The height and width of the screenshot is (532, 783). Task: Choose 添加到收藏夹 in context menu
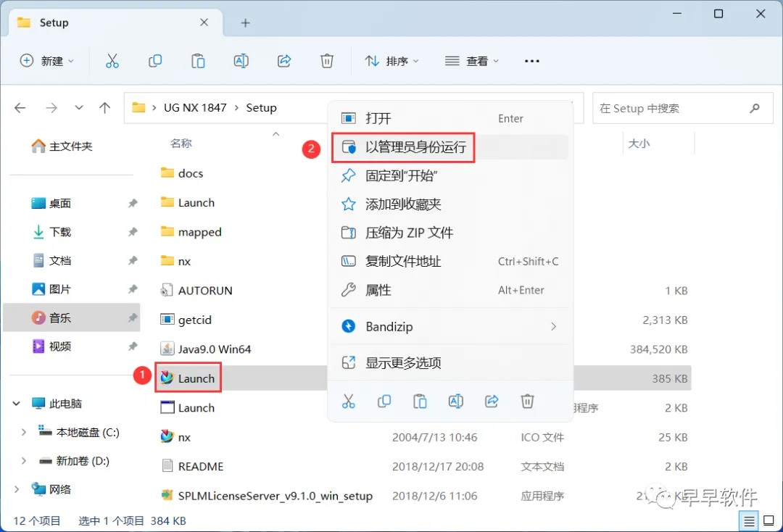[x=450, y=204]
